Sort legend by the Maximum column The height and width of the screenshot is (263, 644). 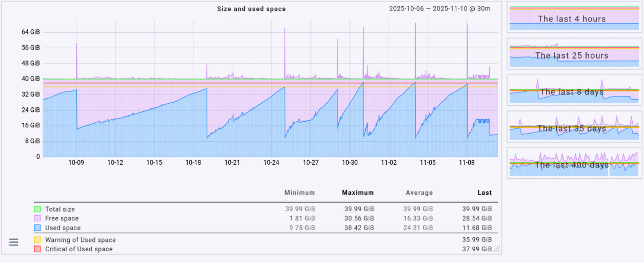tap(358, 193)
